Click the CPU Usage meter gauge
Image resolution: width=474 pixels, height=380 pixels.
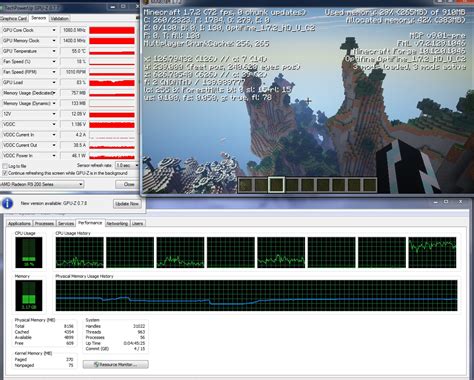pos(29,252)
